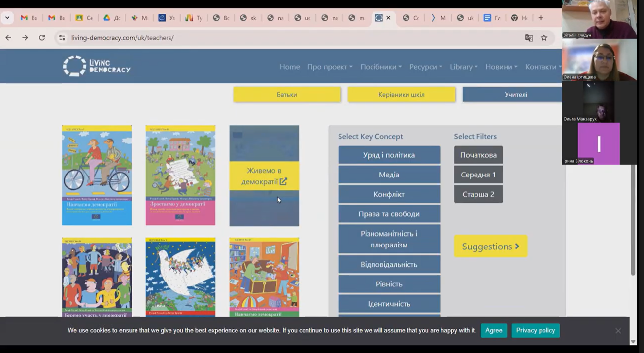Screen dimensions: 644x353
Task: Open the Suggestions button
Action: 490,246
